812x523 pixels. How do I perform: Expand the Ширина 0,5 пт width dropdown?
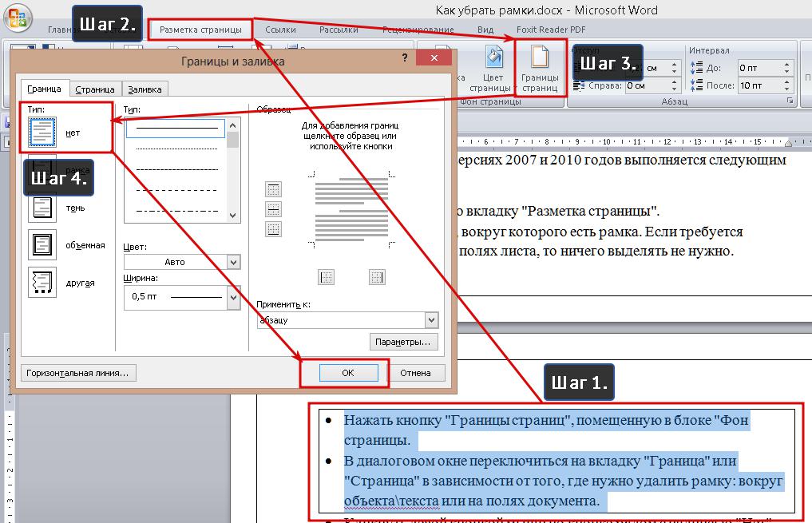[x=234, y=297]
